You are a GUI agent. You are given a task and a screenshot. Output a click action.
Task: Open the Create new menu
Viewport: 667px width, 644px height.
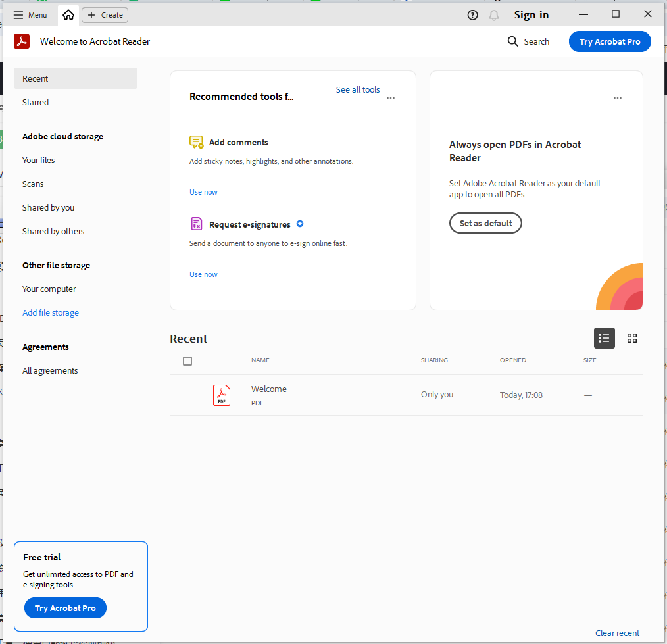tap(105, 15)
